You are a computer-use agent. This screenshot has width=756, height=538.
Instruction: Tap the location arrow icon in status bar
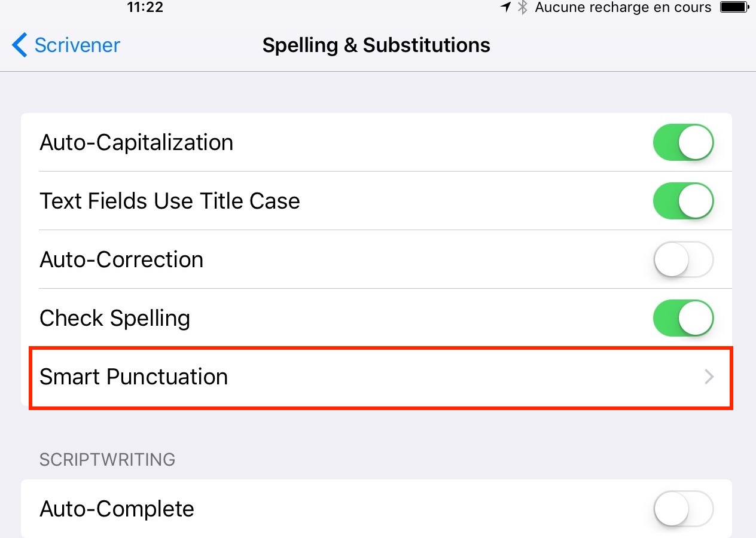coord(505,7)
